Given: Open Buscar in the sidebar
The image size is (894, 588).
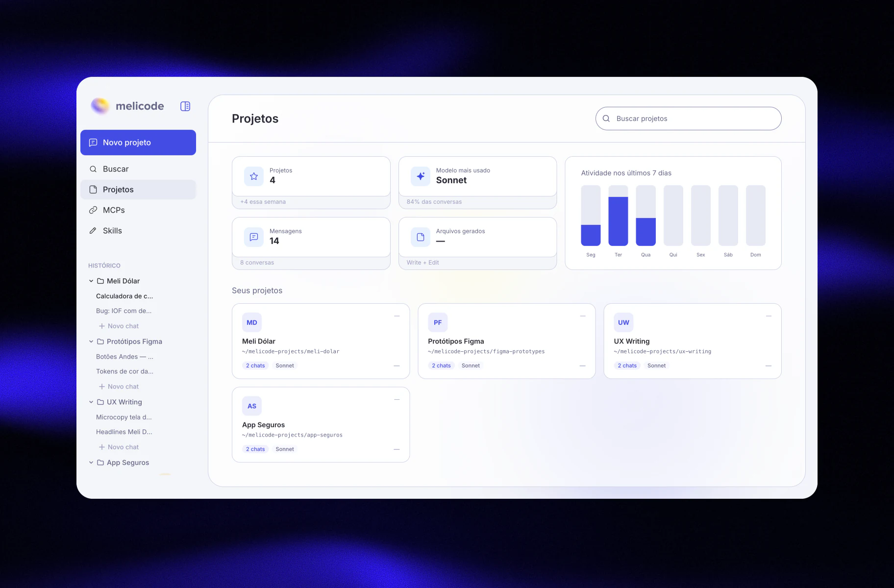Looking at the screenshot, I should coord(138,169).
